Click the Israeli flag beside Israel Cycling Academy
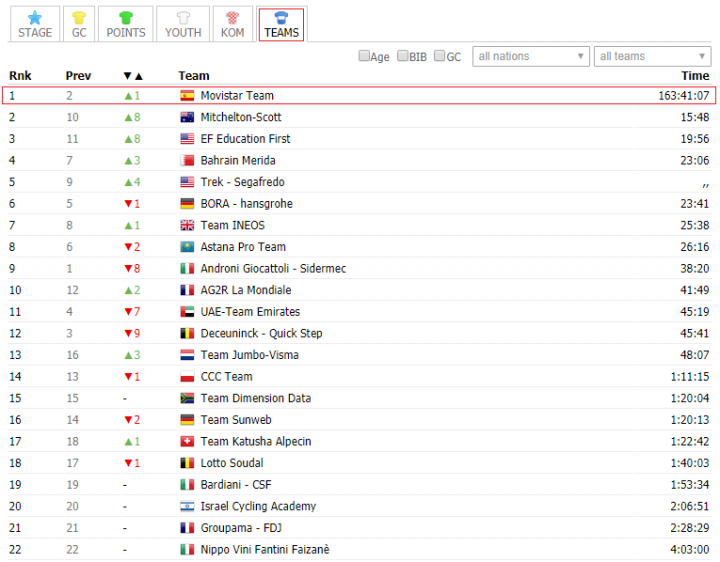The height and width of the screenshot is (562, 720). pos(187,506)
